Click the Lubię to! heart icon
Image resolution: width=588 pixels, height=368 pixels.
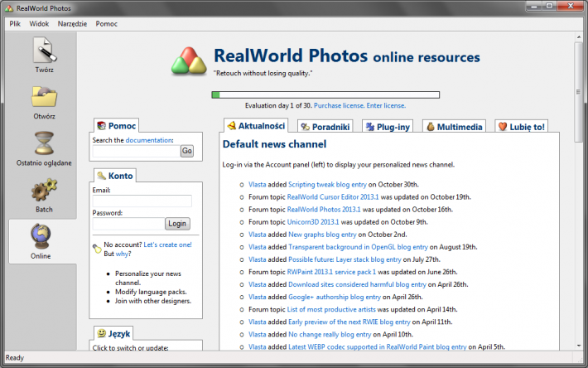tap(503, 127)
